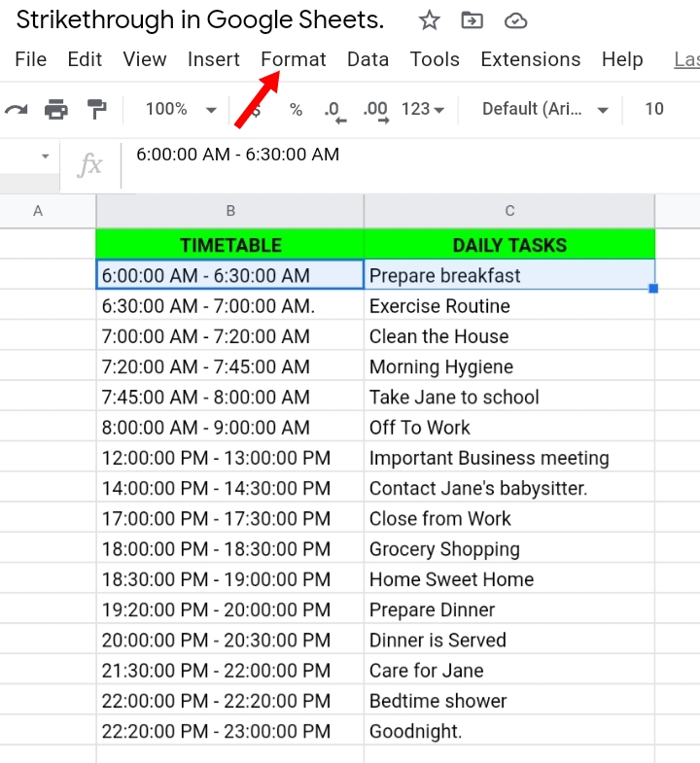This screenshot has width=700, height=763.
Task: Select the Grocery Shopping cell
Action: click(x=509, y=548)
